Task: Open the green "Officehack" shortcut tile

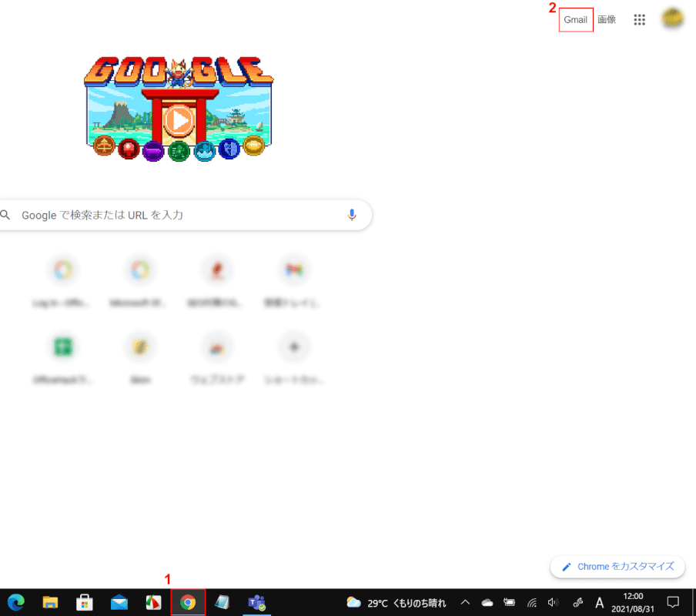Action: pos(62,358)
